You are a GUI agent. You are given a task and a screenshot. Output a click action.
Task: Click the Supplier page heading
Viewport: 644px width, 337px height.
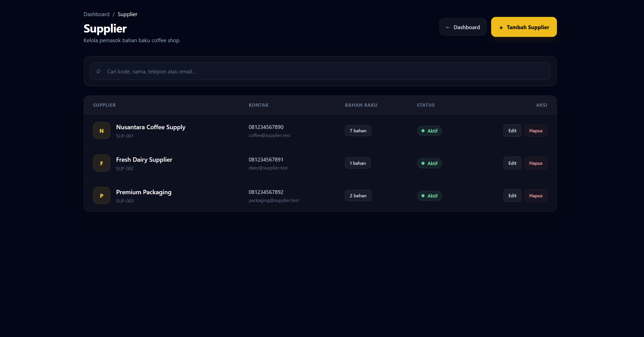tap(105, 29)
